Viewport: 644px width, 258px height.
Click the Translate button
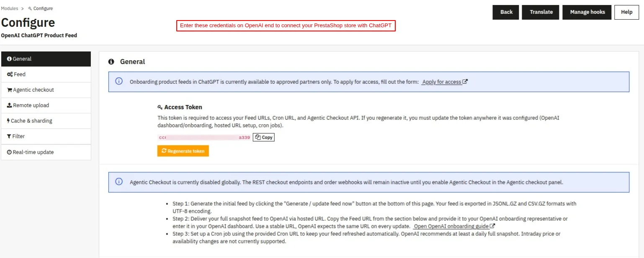(x=541, y=12)
